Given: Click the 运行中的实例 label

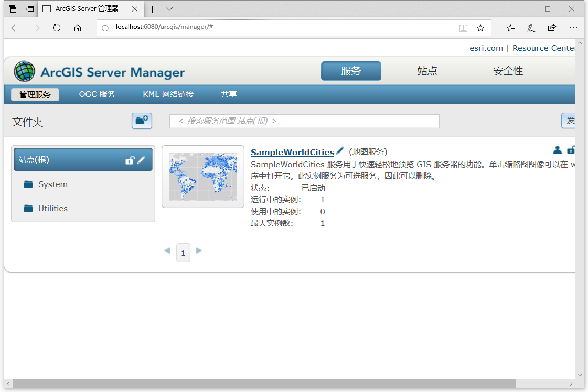Looking at the screenshot, I should point(275,200).
